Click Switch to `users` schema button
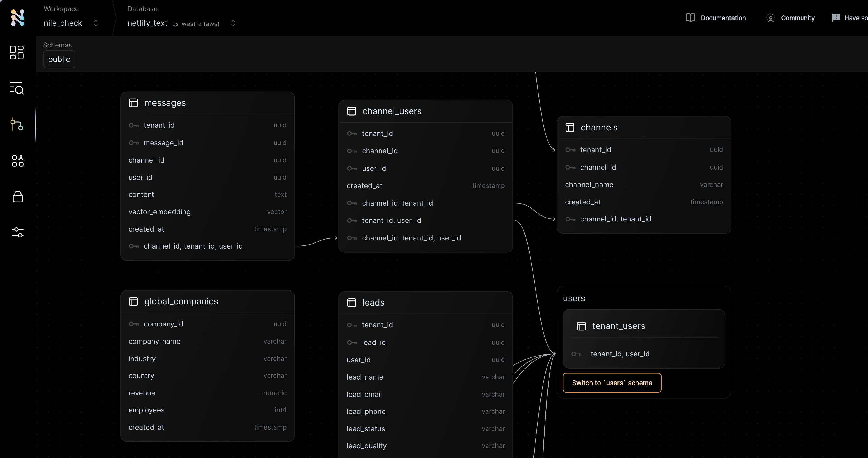Screen dimensions: 868x458 (x=612, y=383)
